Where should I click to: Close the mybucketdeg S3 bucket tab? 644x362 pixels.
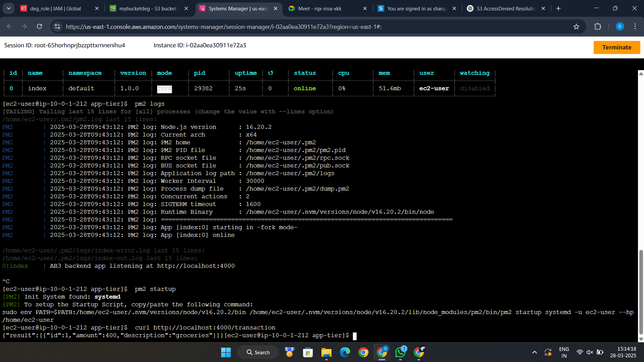tap(186, 9)
